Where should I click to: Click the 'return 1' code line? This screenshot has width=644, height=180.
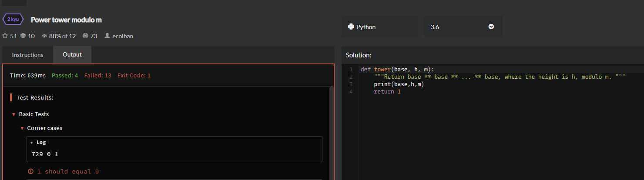[387, 91]
